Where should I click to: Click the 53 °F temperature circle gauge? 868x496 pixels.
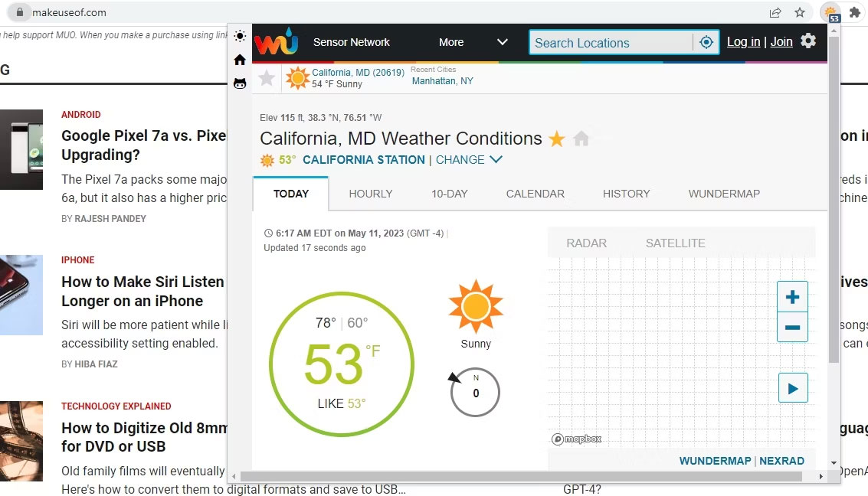pos(342,364)
